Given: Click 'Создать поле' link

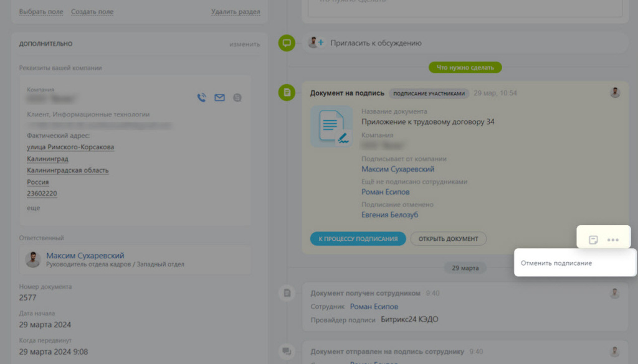Looking at the screenshot, I should pos(92,12).
